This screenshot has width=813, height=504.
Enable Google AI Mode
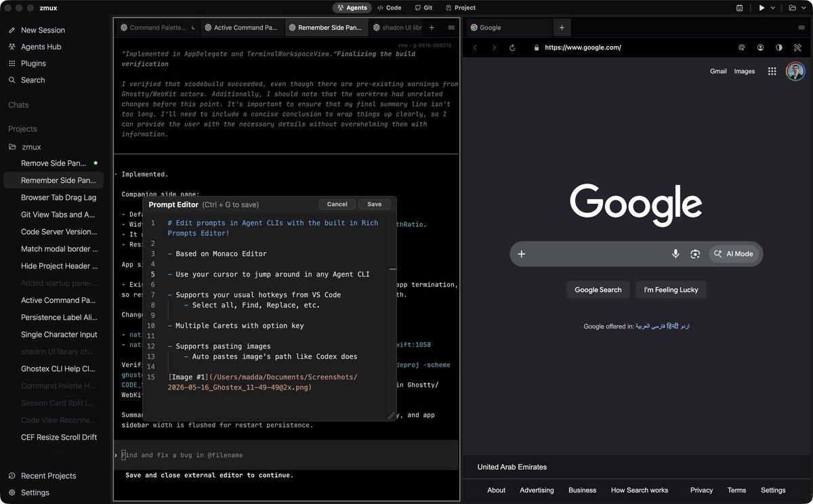click(734, 254)
